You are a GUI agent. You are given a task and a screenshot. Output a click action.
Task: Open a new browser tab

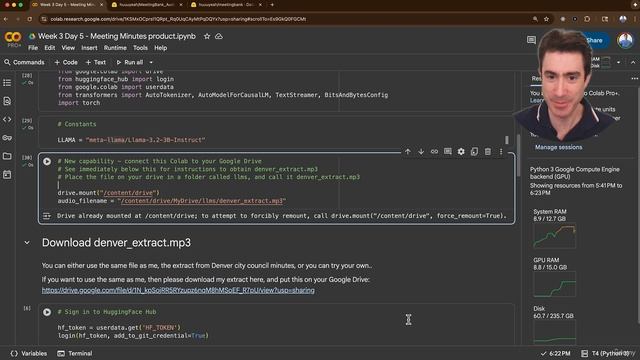(x=272, y=5)
